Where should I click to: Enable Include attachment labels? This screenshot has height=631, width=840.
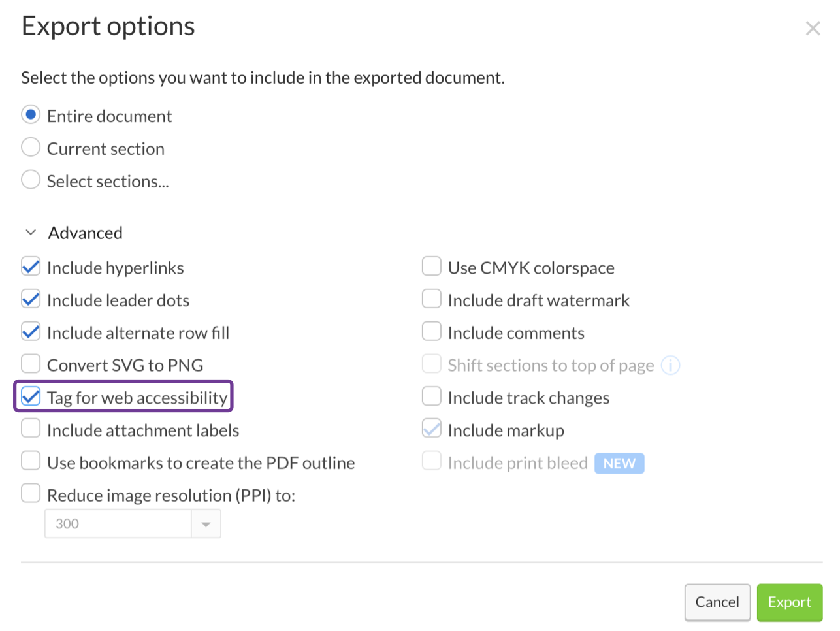click(x=30, y=428)
